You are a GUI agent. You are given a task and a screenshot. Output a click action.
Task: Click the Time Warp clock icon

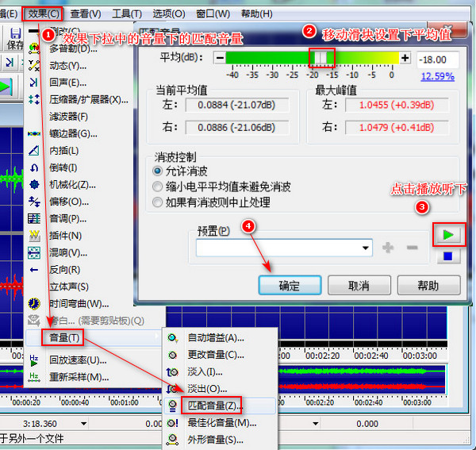click(x=34, y=303)
